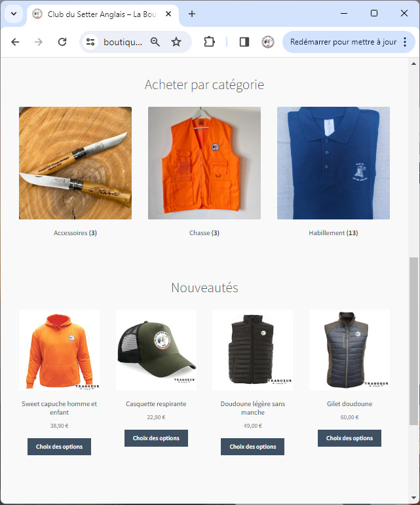The height and width of the screenshot is (505, 420).
Task: Open a new browser tab
Action: [191, 14]
